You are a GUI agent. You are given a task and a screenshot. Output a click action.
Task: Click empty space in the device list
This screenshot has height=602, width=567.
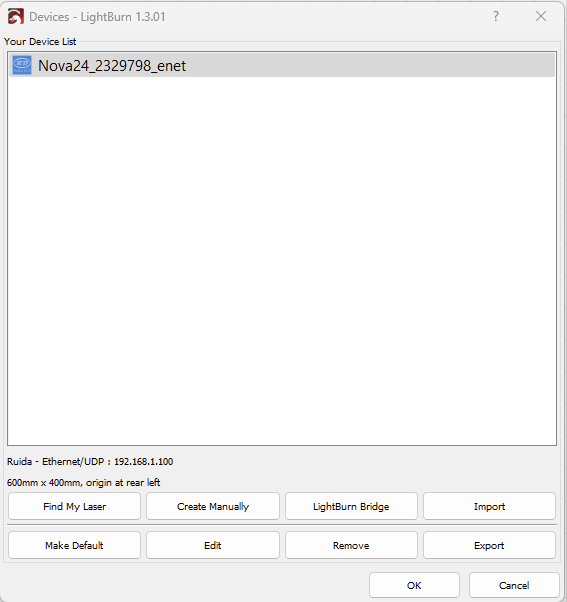(282, 261)
